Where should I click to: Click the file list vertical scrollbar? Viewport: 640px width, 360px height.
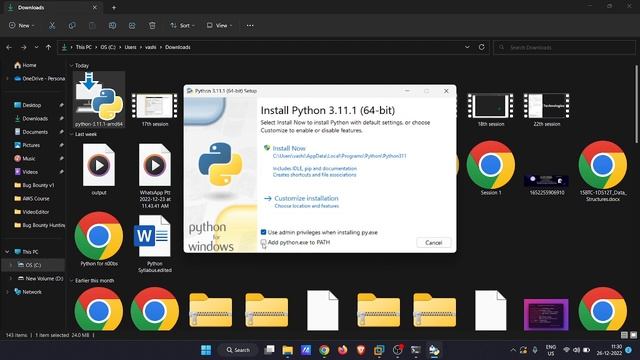pyautogui.click(x=636, y=104)
